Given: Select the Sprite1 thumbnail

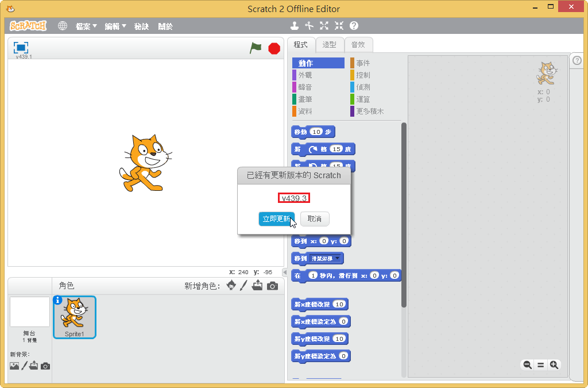Looking at the screenshot, I should point(75,317).
